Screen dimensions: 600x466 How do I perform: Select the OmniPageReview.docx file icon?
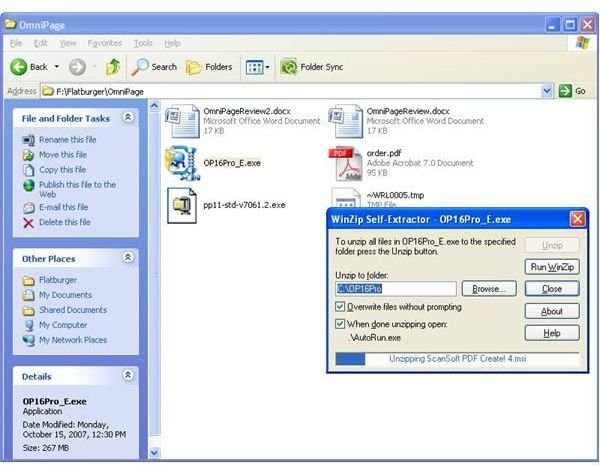click(x=346, y=121)
